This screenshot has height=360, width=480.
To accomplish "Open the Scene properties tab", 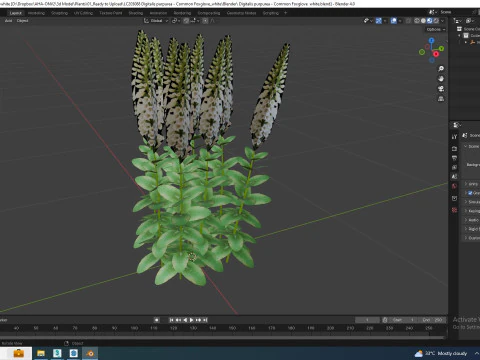I will click(454, 177).
